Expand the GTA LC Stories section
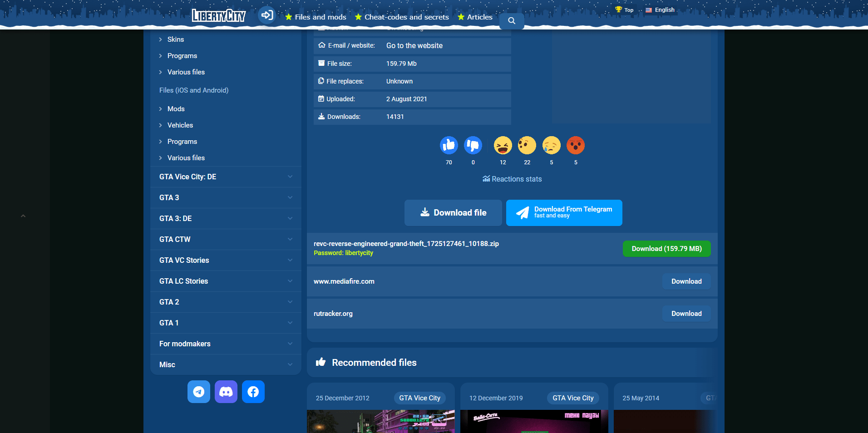868x433 pixels. point(226,281)
